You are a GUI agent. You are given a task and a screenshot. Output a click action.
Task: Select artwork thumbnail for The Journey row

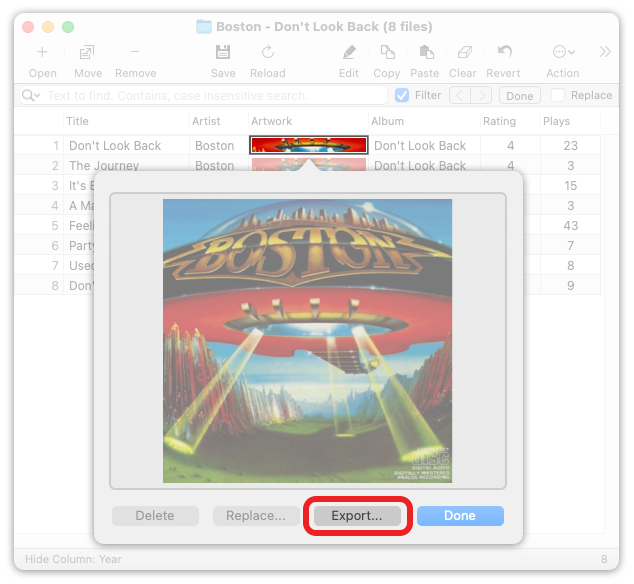point(309,165)
